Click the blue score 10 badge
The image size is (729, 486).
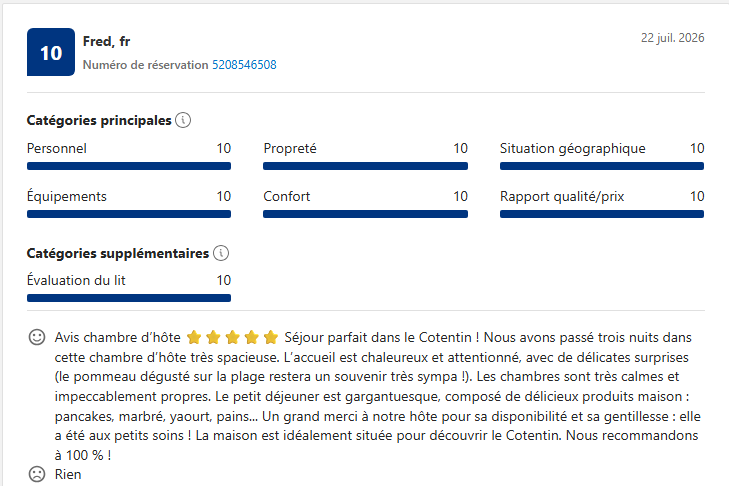51,52
